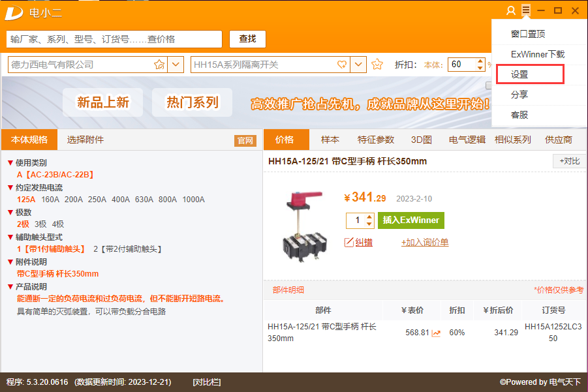Viewport: 588px width, 392px height.
Task: Select the 3极 pole option
Action: tap(40, 224)
